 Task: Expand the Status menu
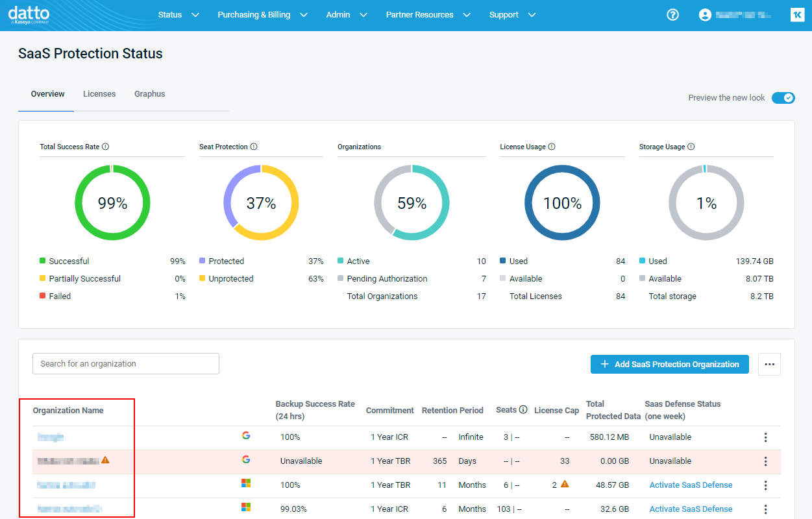click(178, 14)
